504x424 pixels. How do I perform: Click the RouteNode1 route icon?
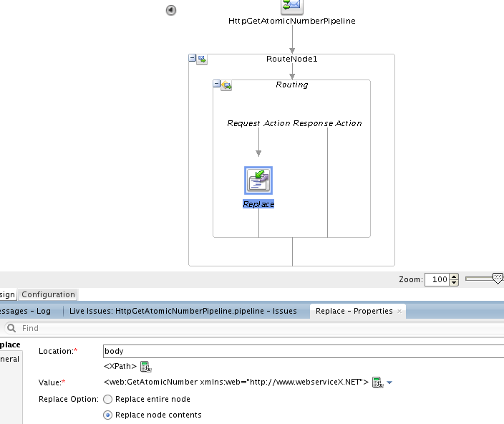click(202, 59)
